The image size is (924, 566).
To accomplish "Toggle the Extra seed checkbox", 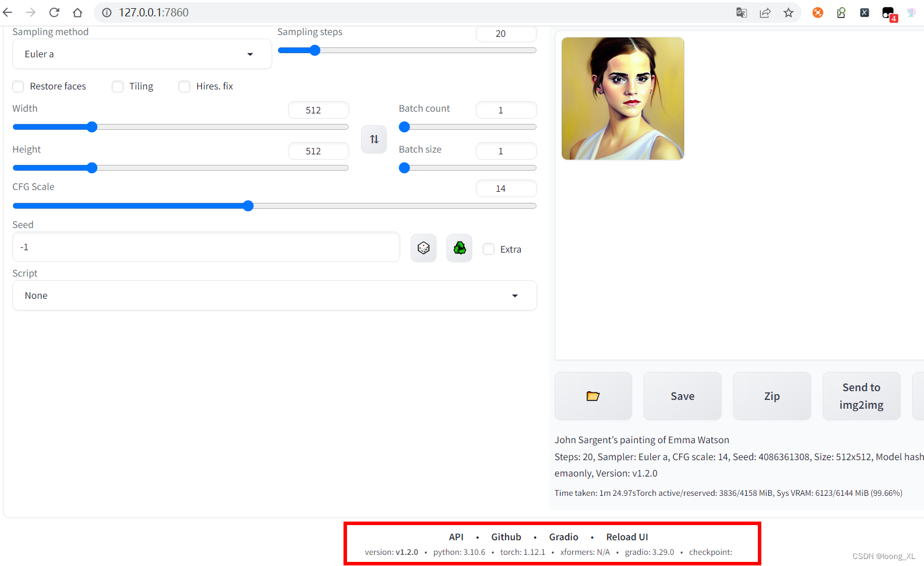I will [489, 249].
